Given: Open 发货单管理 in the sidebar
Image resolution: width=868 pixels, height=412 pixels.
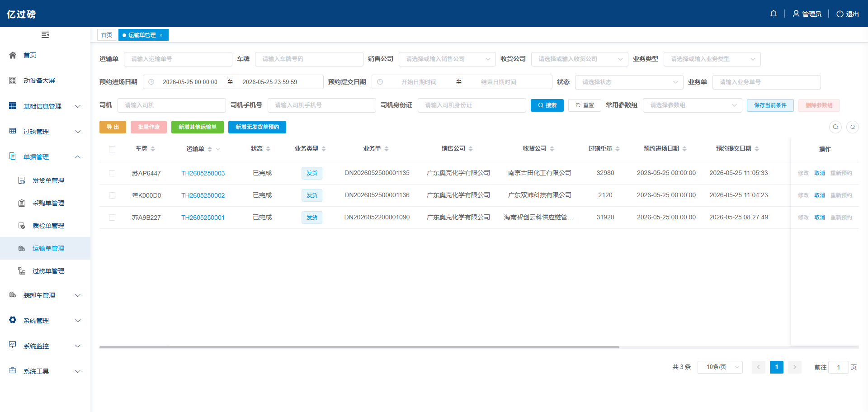Looking at the screenshot, I should [x=45, y=180].
